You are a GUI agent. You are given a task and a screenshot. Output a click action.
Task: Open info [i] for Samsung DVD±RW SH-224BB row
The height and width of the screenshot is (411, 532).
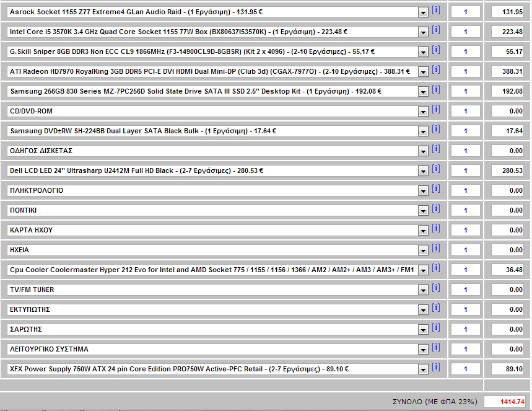click(436, 129)
